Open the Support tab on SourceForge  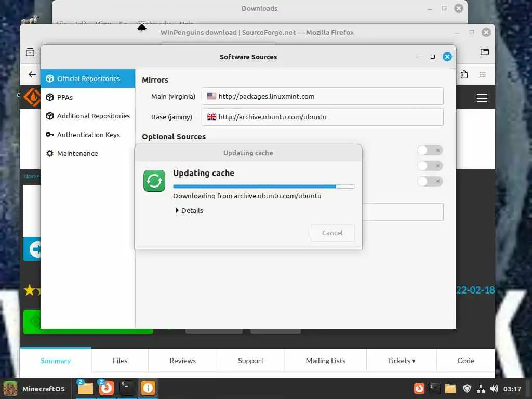pos(251,361)
